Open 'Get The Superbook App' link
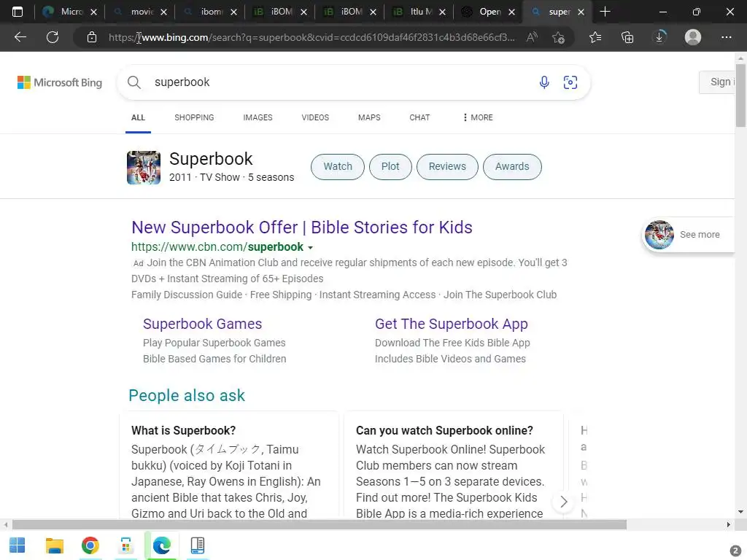The height and width of the screenshot is (560, 747). (x=451, y=324)
